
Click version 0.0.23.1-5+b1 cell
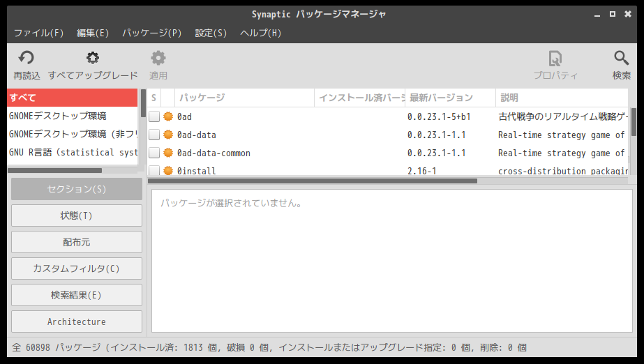(x=439, y=116)
